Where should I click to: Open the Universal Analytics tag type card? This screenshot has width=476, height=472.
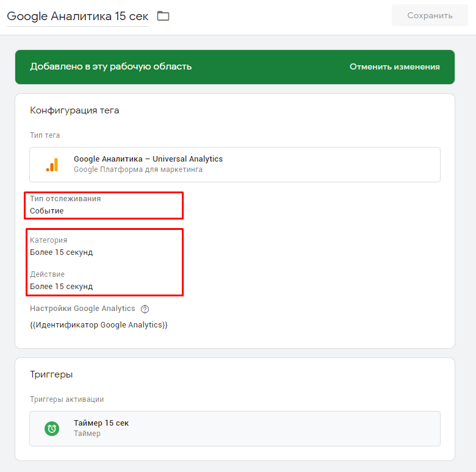point(235,165)
